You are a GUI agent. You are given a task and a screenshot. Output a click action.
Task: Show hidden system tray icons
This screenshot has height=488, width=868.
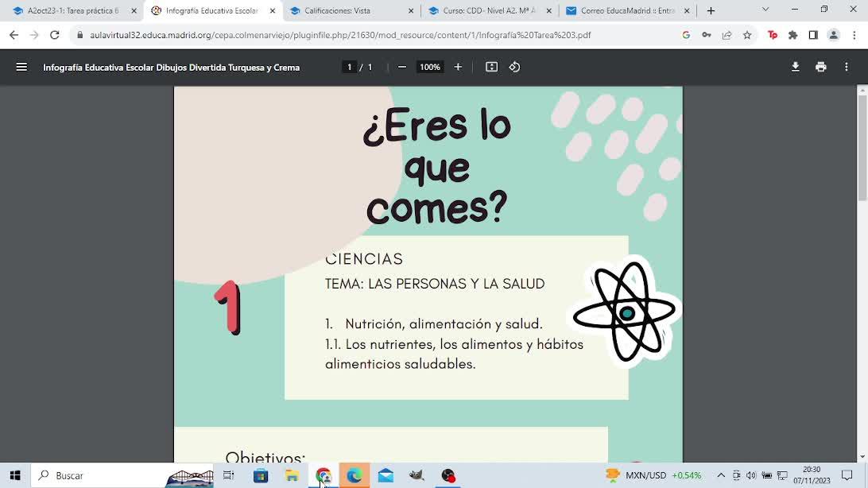(x=721, y=475)
